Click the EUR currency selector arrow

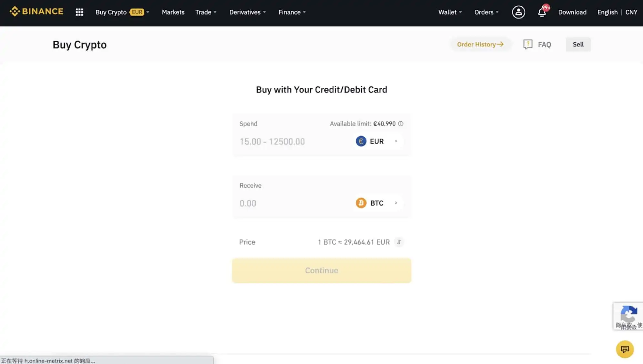[x=395, y=141]
